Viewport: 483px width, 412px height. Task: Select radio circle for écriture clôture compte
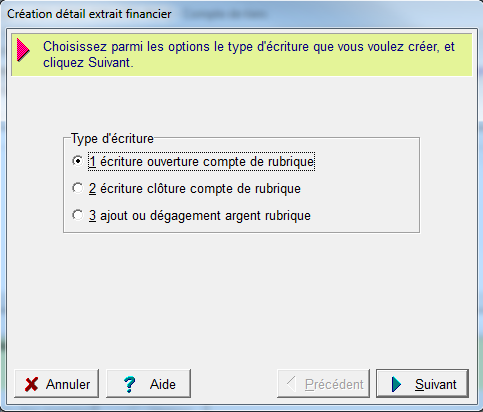click(78, 188)
